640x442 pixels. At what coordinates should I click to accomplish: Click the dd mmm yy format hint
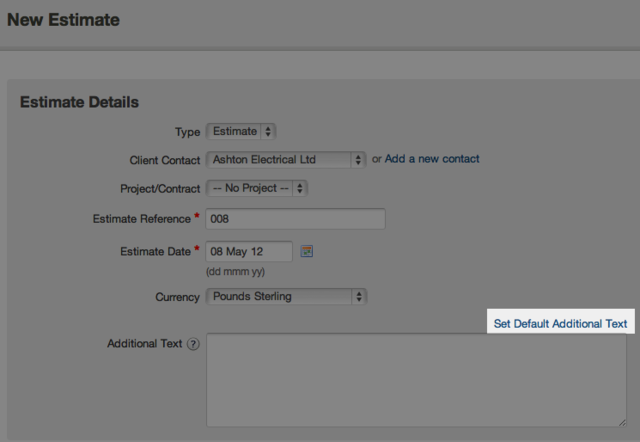(x=235, y=272)
